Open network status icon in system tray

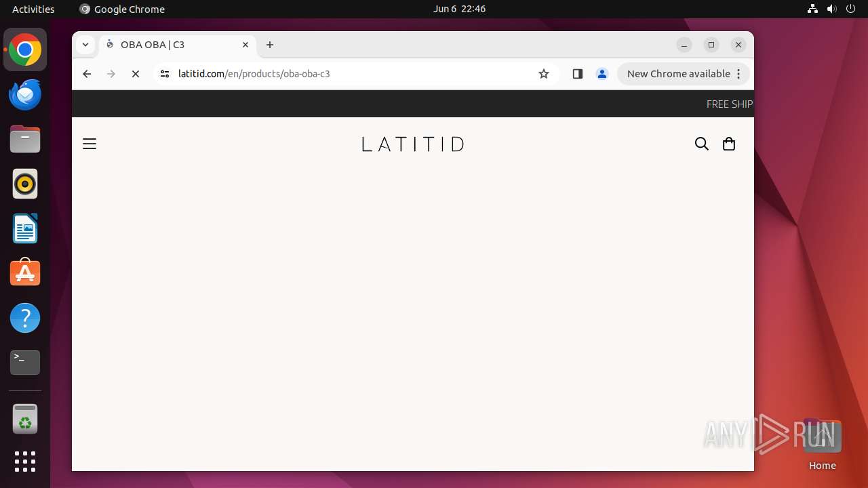pos(812,9)
